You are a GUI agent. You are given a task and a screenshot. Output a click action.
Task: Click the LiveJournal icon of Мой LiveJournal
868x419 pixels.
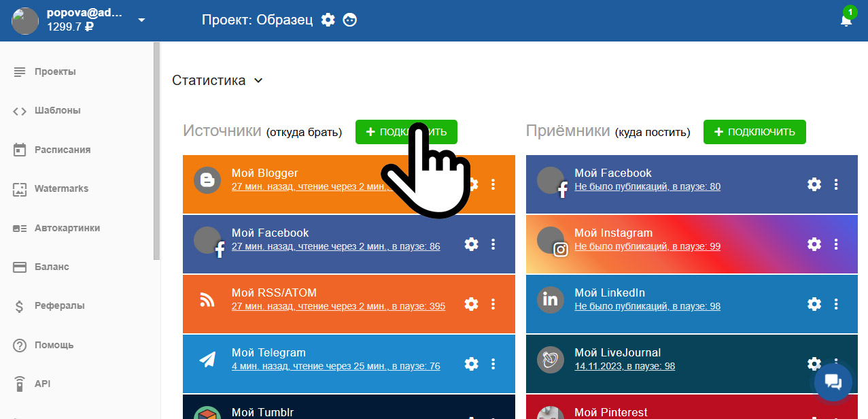(551, 360)
